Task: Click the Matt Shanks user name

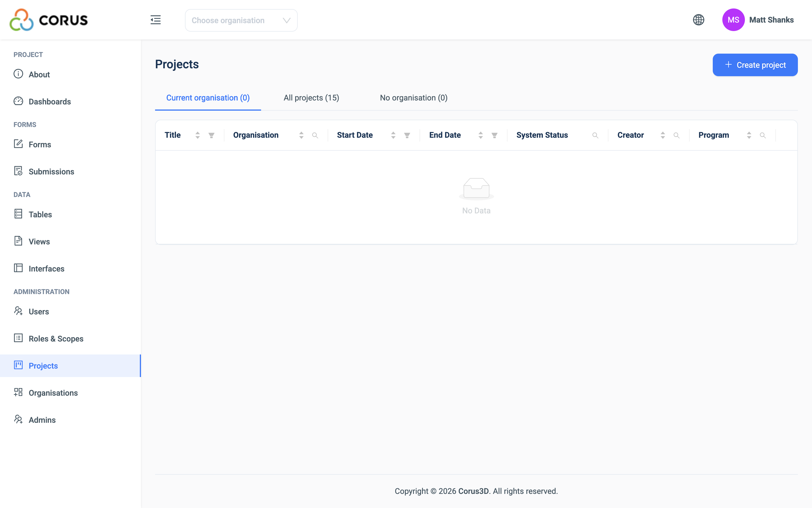Action: 771,20
